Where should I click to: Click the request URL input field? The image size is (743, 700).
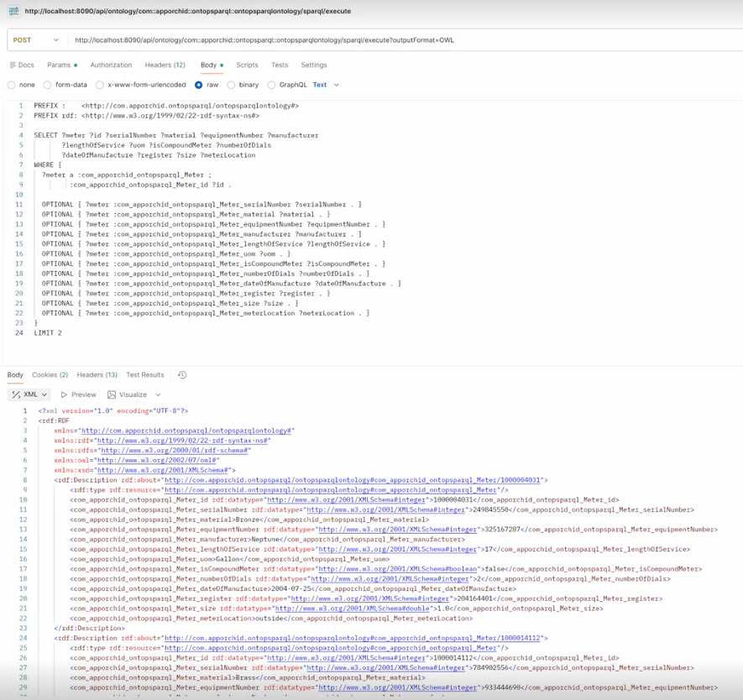point(406,40)
